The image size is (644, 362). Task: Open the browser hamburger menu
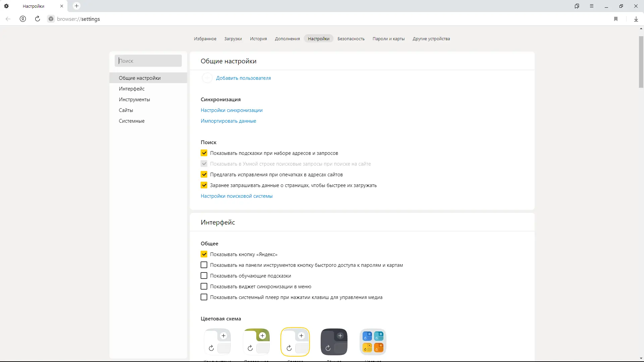coord(592,6)
